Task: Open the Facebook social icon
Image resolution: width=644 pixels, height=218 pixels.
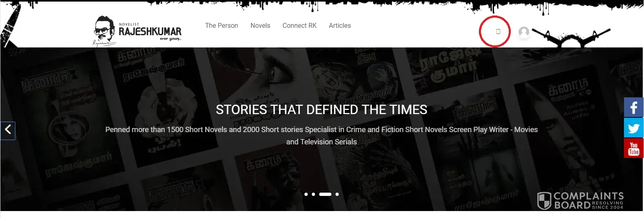Action: [634, 107]
